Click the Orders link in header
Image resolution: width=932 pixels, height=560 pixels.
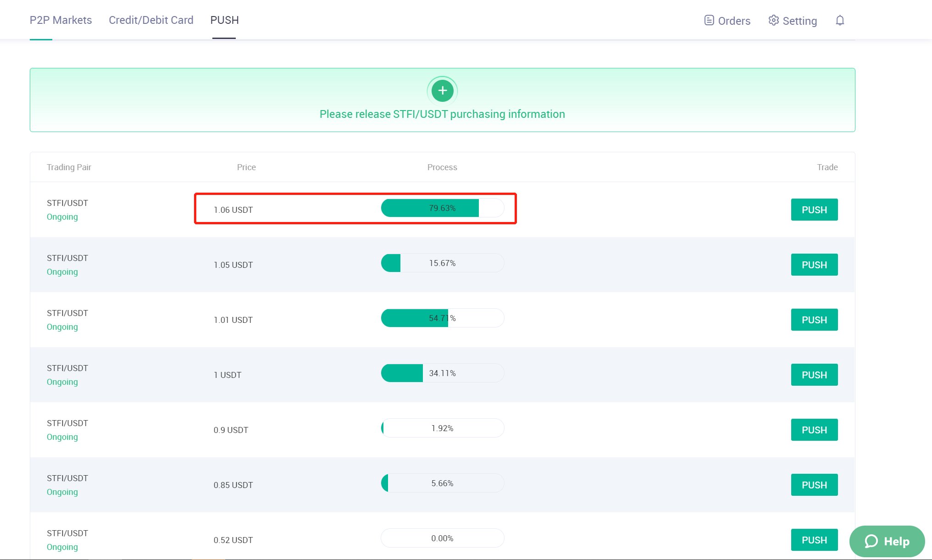coord(727,21)
